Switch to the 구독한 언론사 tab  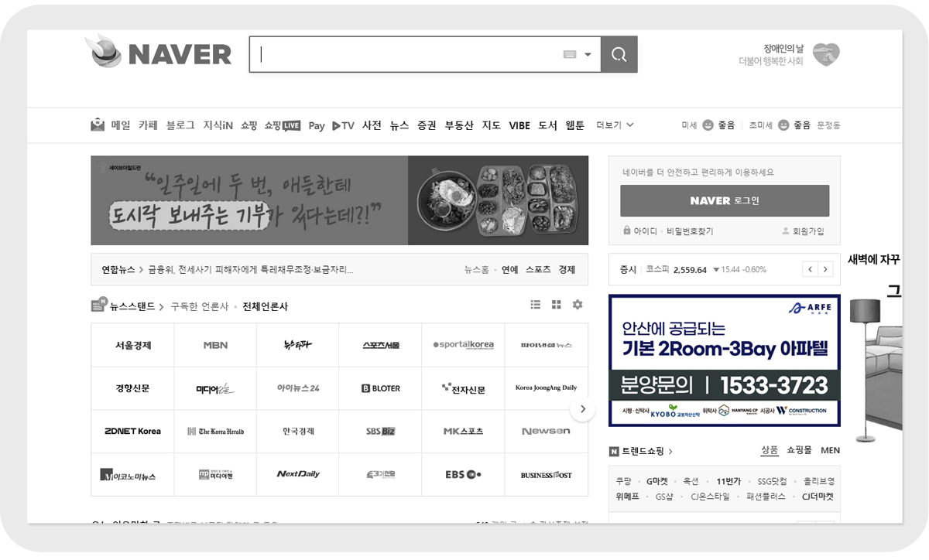(200, 306)
